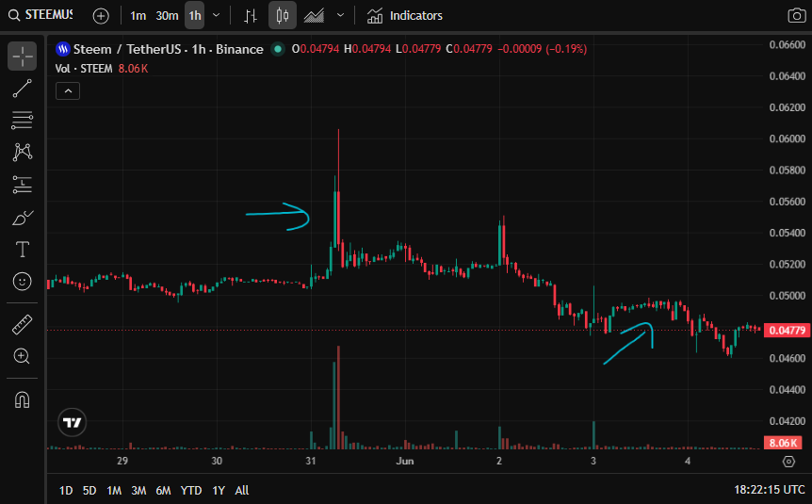Set the 1M date range
The height and width of the screenshot is (504, 812).
(x=114, y=490)
